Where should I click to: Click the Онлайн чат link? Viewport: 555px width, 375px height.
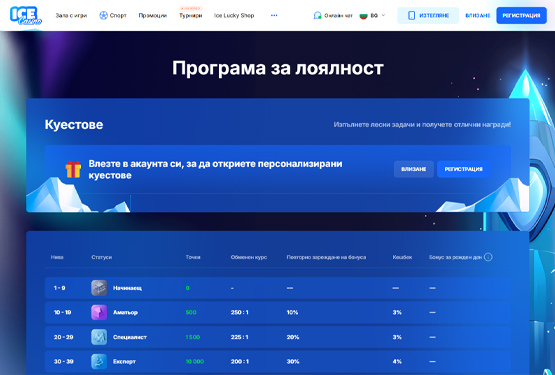point(338,16)
